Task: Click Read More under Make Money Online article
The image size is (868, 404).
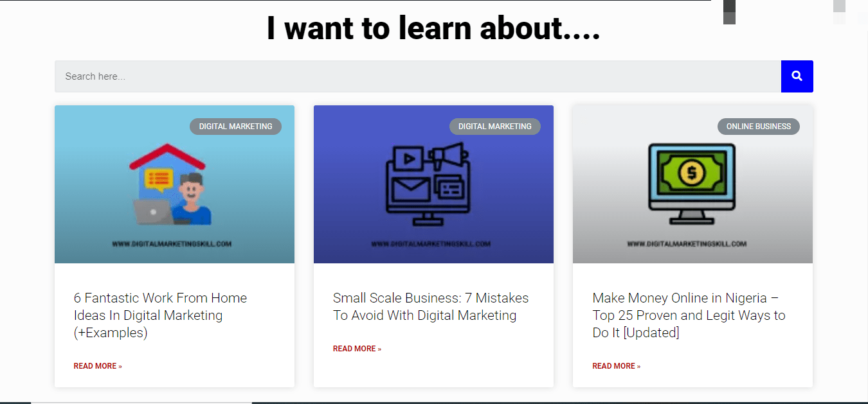Action: click(x=616, y=366)
